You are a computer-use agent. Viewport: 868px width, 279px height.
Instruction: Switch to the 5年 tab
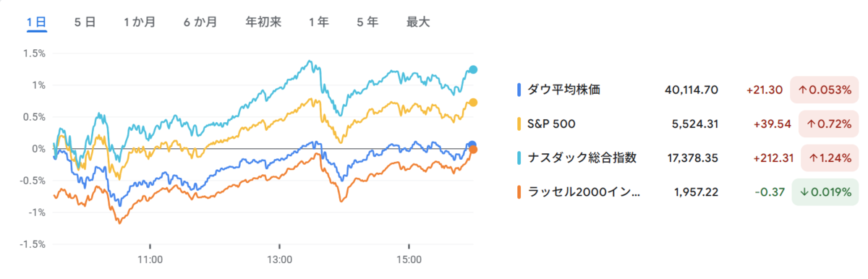click(367, 22)
